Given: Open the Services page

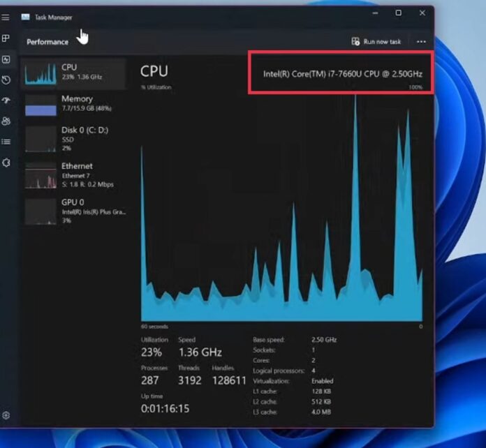Looking at the screenshot, I should pos(6,163).
